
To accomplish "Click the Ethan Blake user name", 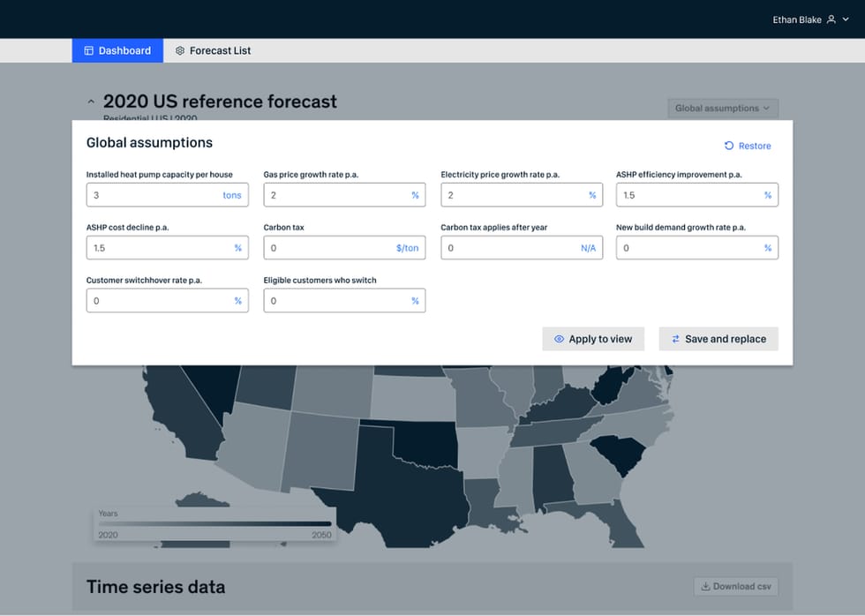I will [796, 19].
